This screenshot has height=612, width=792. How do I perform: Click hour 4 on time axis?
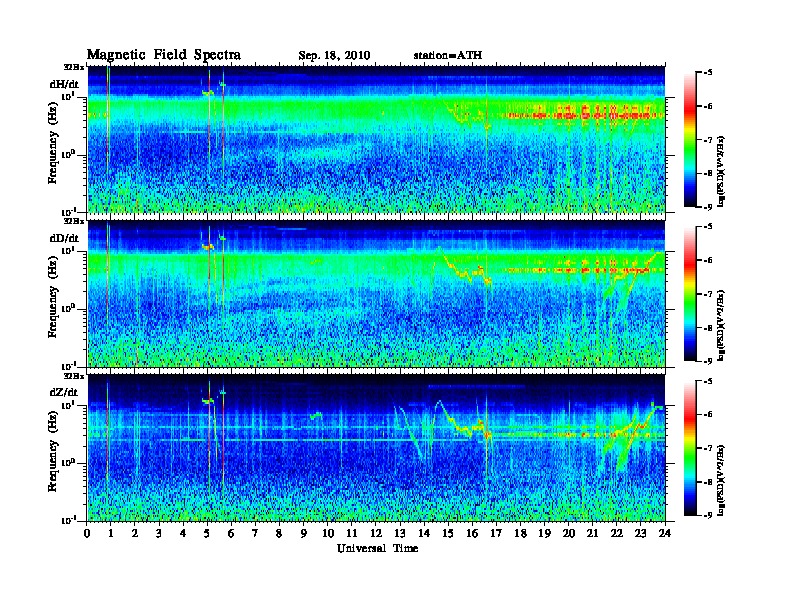(183, 534)
